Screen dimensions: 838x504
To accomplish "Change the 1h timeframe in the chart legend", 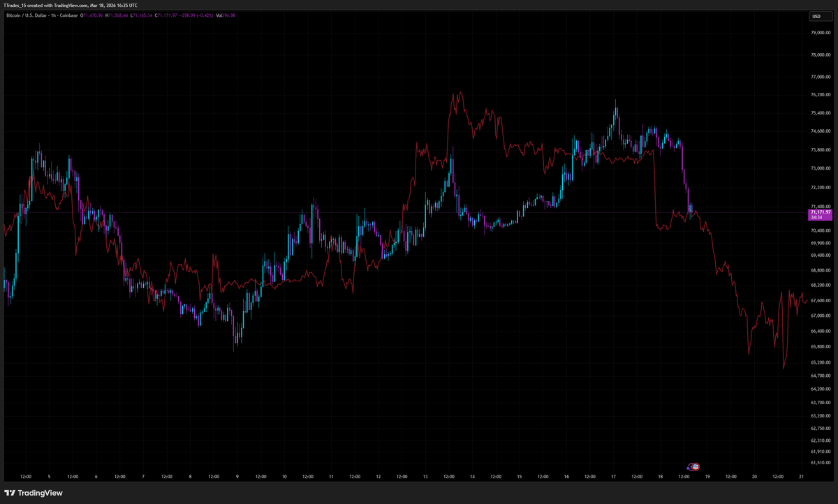I will [x=54, y=15].
